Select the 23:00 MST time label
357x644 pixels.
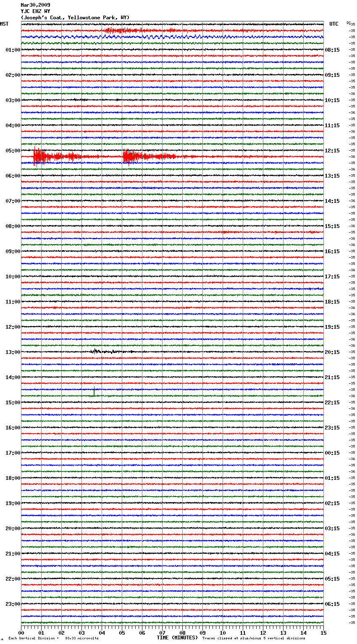(x=13, y=604)
